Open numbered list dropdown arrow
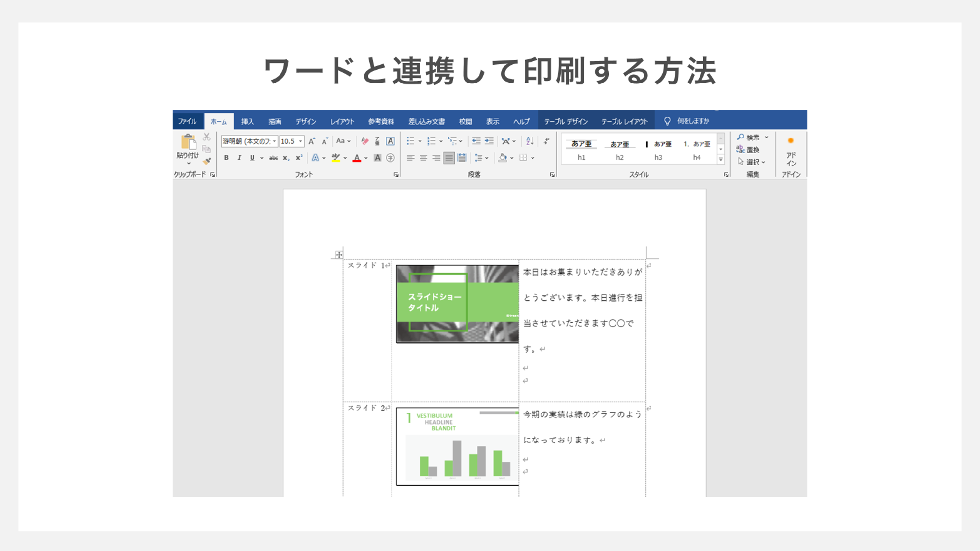Image resolution: width=980 pixels, height=551 pixels. pos(441,141)
